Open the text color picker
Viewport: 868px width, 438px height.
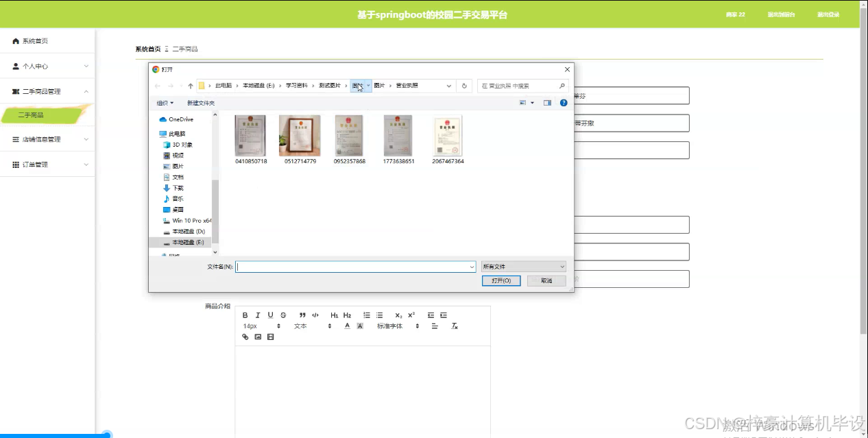[x=348, y=326]
